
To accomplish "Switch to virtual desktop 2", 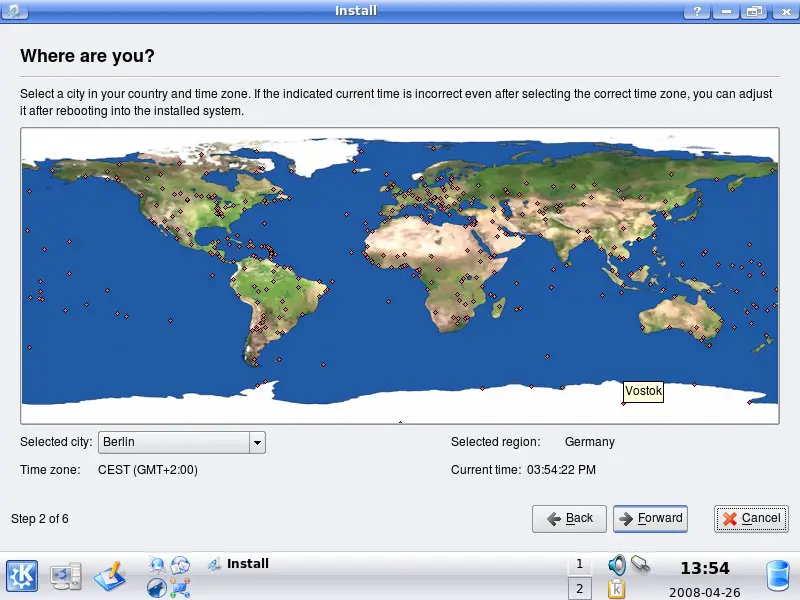I will (579, 588).
